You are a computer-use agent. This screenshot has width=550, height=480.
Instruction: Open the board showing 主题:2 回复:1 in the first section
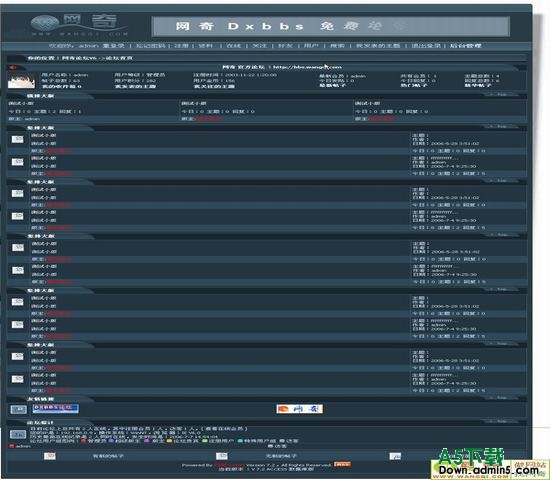coord(21,104)
